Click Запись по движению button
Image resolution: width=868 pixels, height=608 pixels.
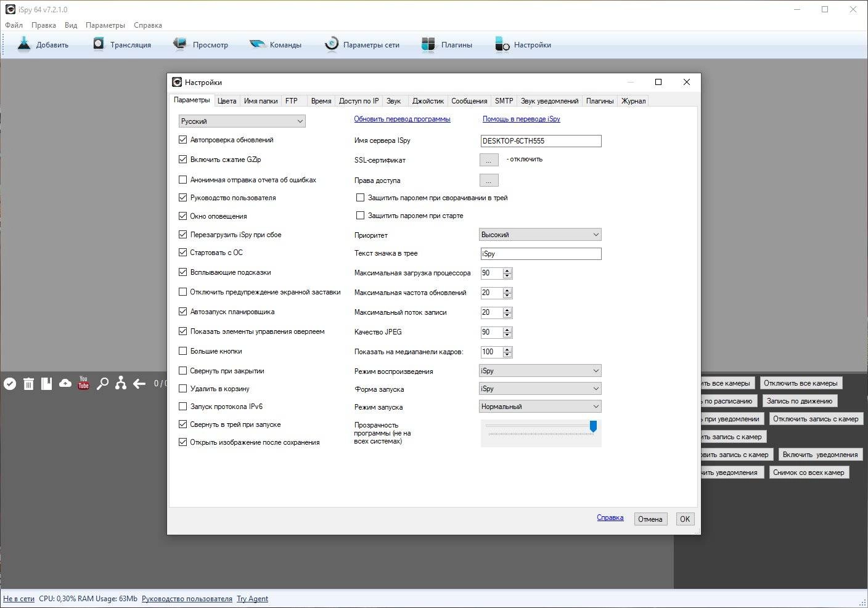(800, 401)
